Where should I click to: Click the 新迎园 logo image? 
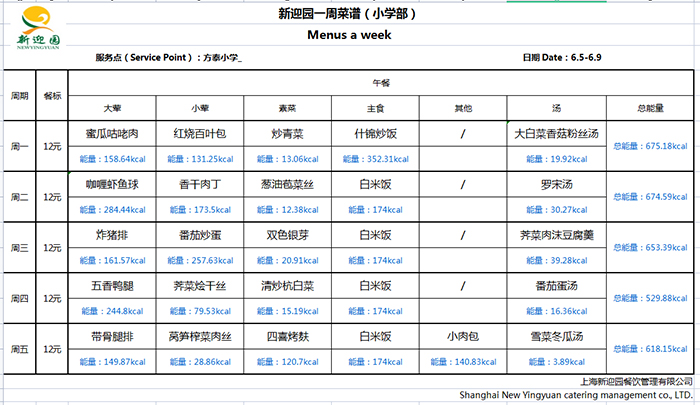[38, 28]
